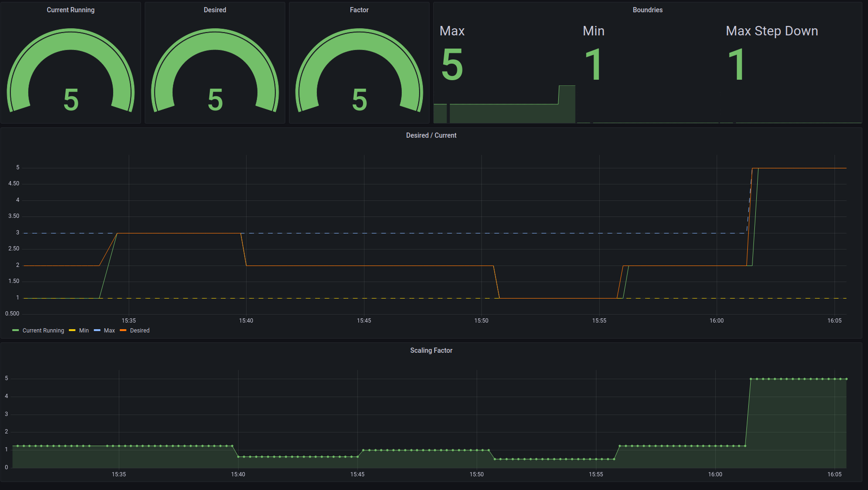Viewport: 868px width, 490px height.
Task: Click the yellow Min legend color
Action: pyautogui.click(x=72, y=330)
